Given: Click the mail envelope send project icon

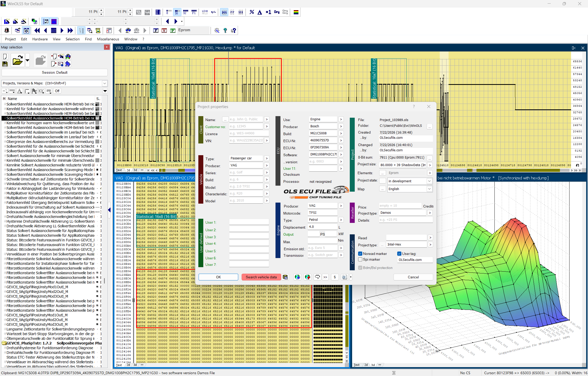Looking at the screenshot, I should [61, 64].
